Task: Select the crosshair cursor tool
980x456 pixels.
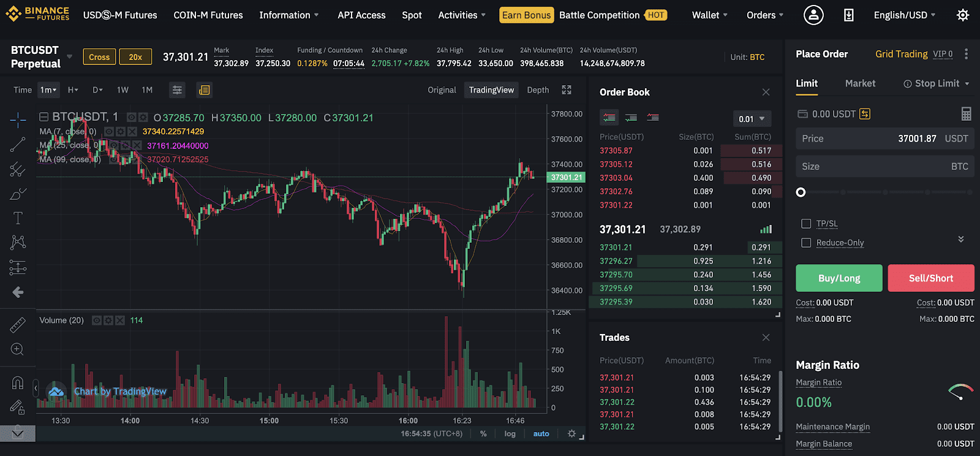Action: 18,119
